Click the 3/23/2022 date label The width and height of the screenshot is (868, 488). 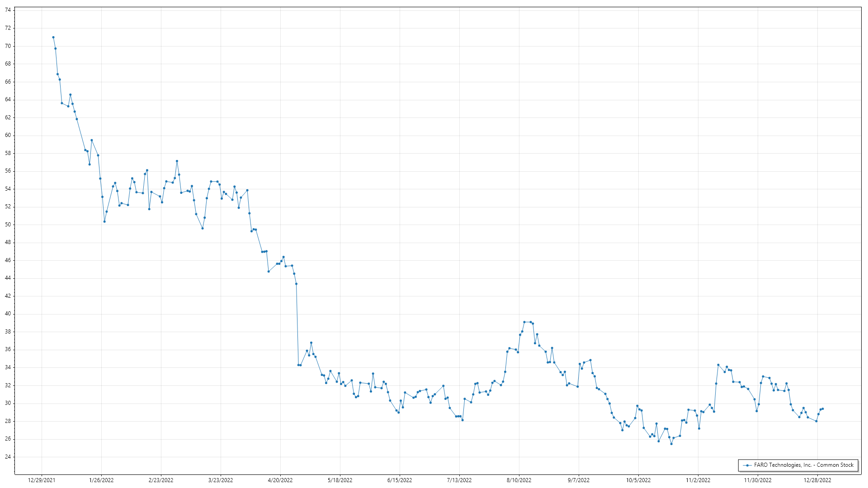[x=221, y=480]
